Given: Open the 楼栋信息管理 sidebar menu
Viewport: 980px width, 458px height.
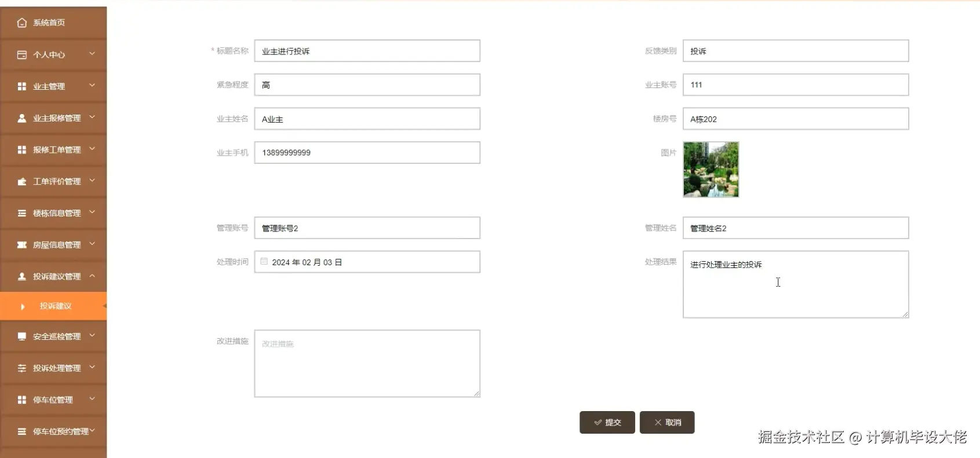Looking at the screenshot, I should 53,213.
